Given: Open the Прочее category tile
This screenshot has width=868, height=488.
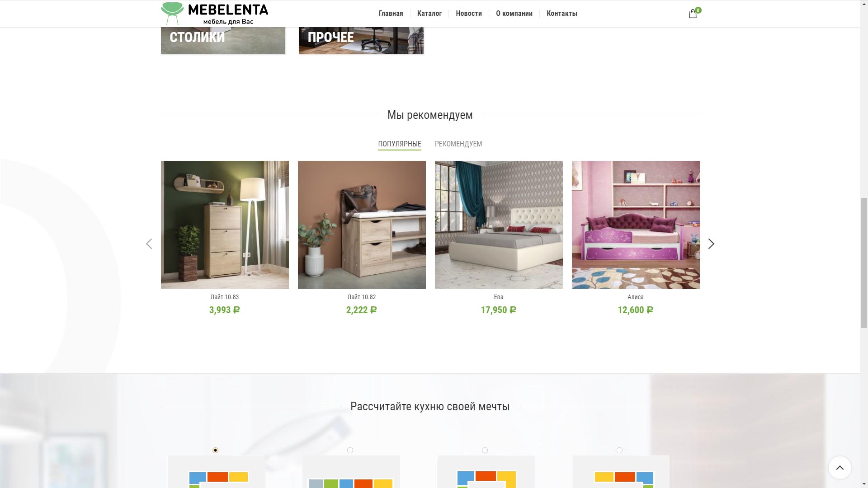Looking at the screenshot, I should [361, 41].
